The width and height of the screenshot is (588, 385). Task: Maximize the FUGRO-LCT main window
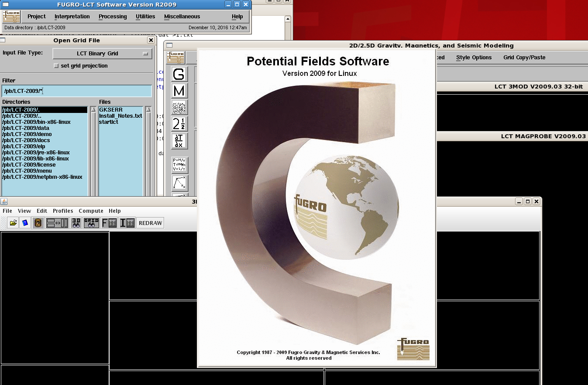click(237, 4)
